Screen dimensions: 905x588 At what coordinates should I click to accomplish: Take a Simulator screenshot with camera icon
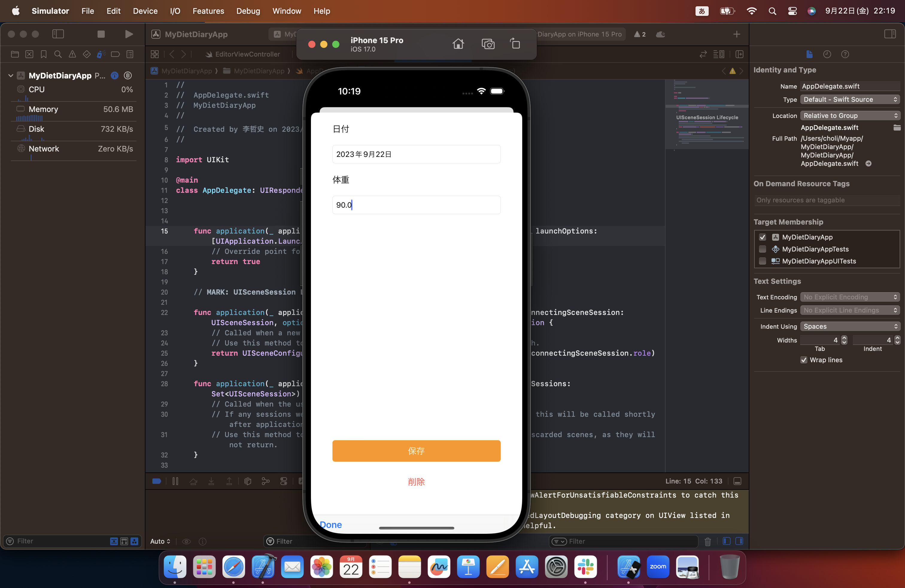[488, 44]
